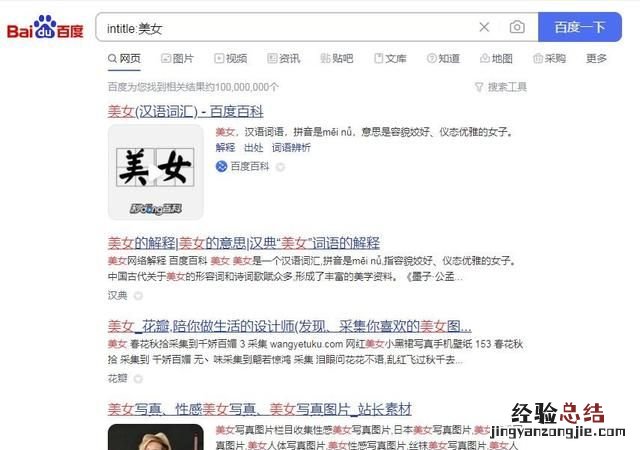Open camera image search icon
The height and width of the screenshot is (450, 640).
pos(517,27)
